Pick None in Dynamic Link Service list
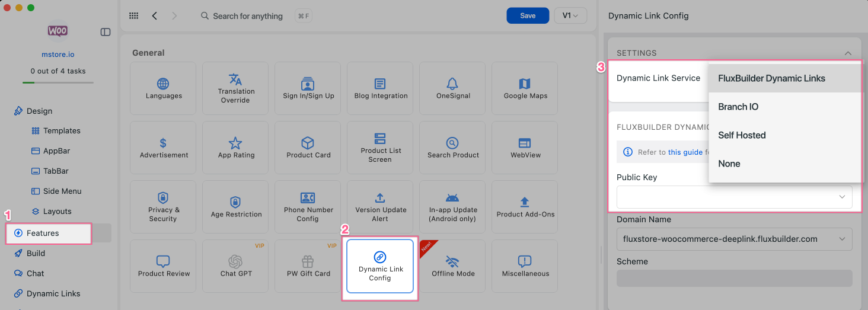This screenshot has height=310, width=868. click(729, 164)
